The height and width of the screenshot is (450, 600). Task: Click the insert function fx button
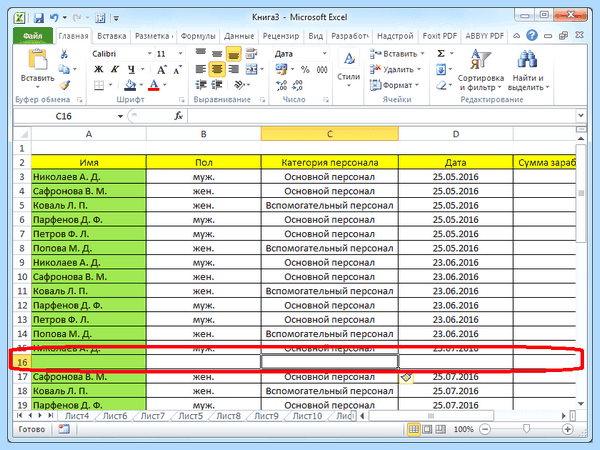tap(178, 116)
